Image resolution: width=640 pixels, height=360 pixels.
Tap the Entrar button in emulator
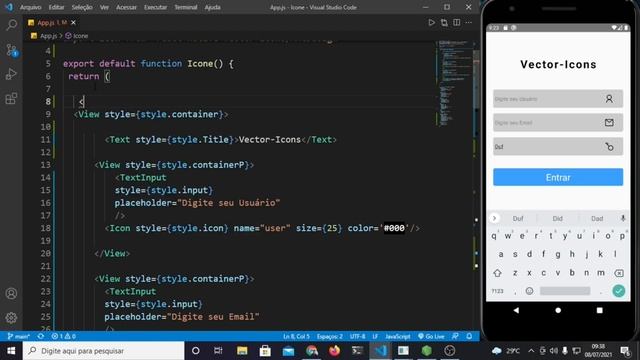(x=558, y=177)
